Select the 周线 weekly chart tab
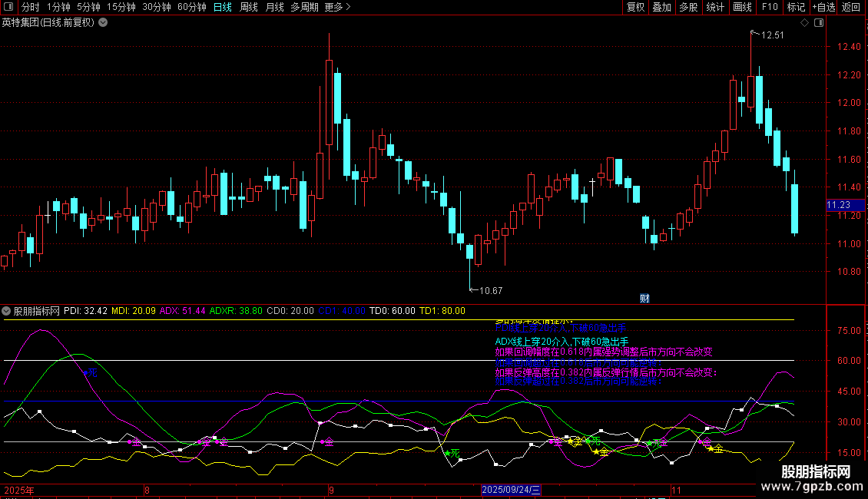The height and width of the screenshot is (499, 868). (248, 8)
